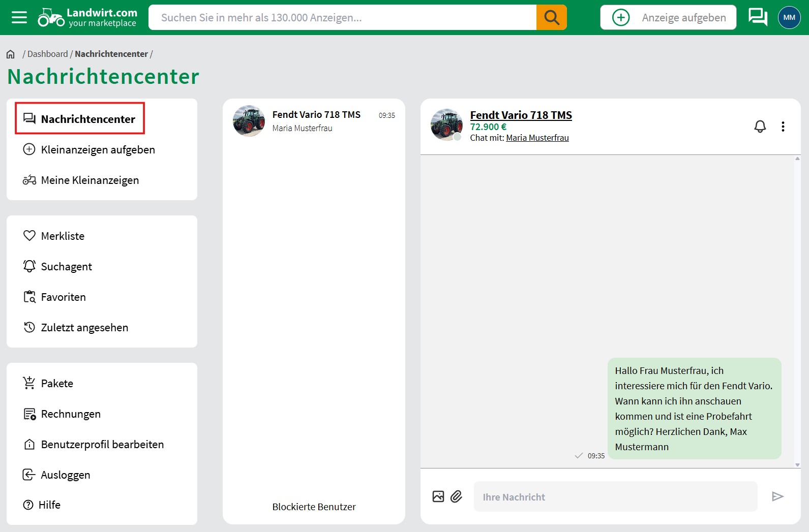
Task: Open the Maria Musterfrau profile link
Action: coord(537,138)
